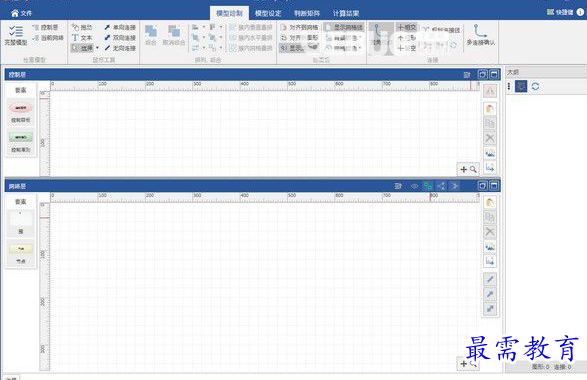Click the 控制层 horizontal ruler
This screenshot has width=587, height=380.
click(265, 86)
